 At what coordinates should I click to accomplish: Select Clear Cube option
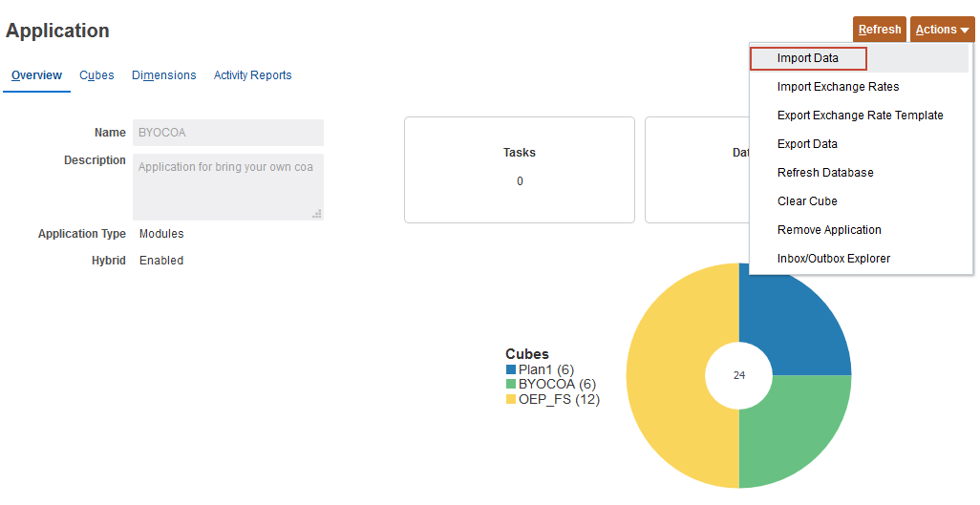[x=807, y=201]
